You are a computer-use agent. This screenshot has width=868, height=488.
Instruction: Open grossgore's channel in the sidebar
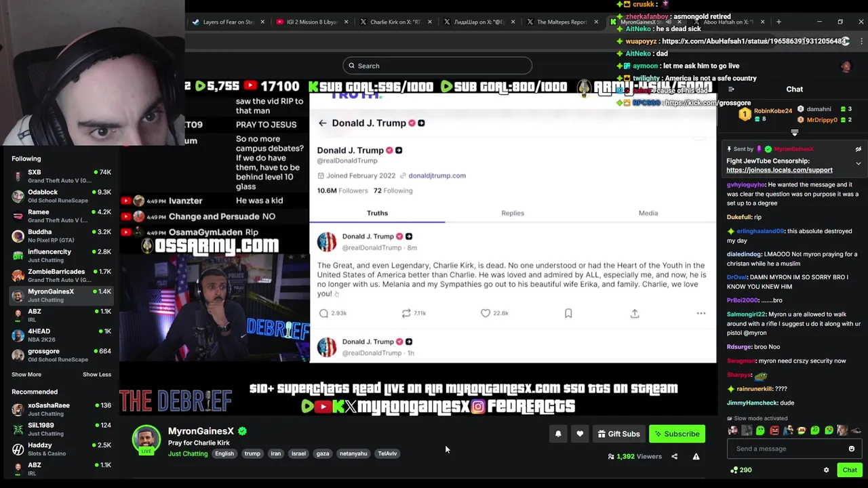coord(61,355)
